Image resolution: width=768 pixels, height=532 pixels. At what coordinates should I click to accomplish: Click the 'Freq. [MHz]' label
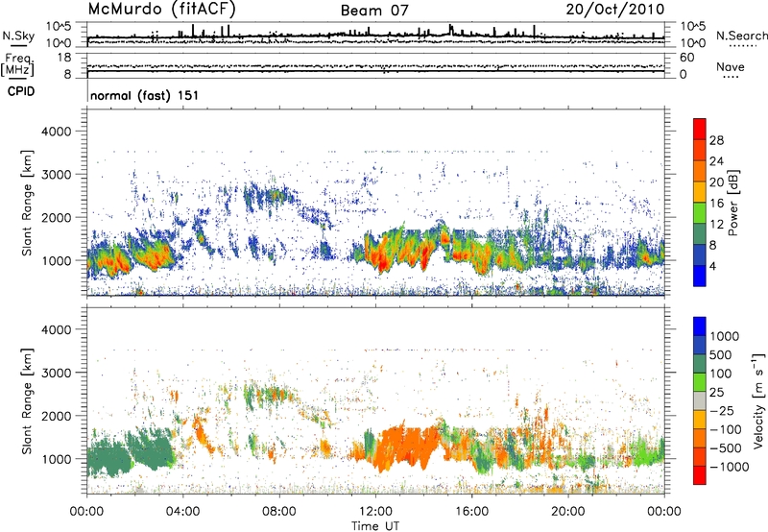(18, 65)
